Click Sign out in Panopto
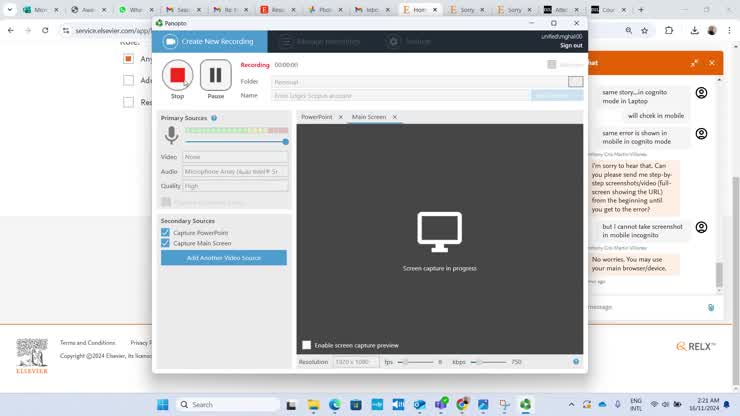Viewport: 740px width, 416px height. point(571,46)
